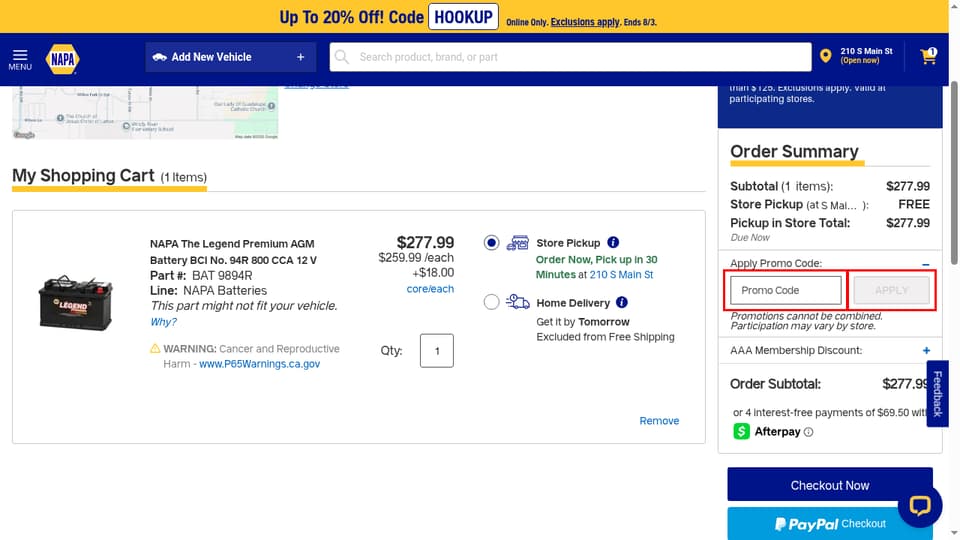Click the Add New Vehicle button

pyautogui.click(x=231, y=57)
